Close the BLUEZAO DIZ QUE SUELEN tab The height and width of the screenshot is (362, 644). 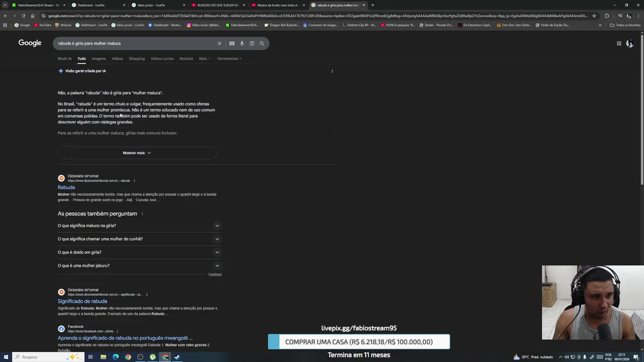coord(244,5)
